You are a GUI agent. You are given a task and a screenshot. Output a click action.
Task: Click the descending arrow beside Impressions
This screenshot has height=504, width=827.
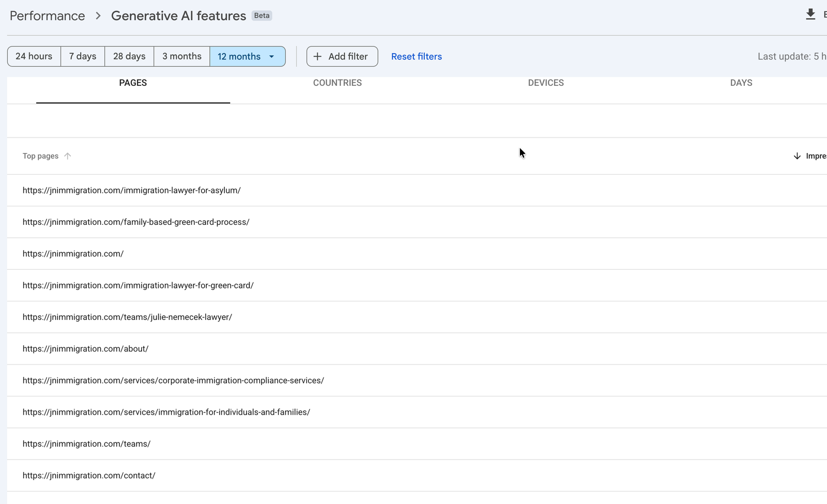(x=797, y=156)
